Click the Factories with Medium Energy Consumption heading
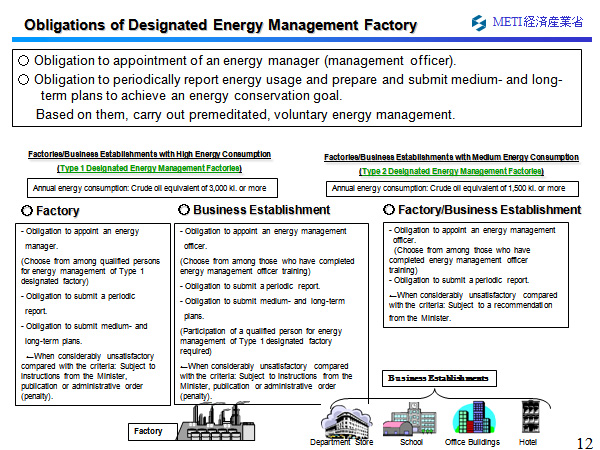This screenshot has height=450, width=600. pos(451,157)
